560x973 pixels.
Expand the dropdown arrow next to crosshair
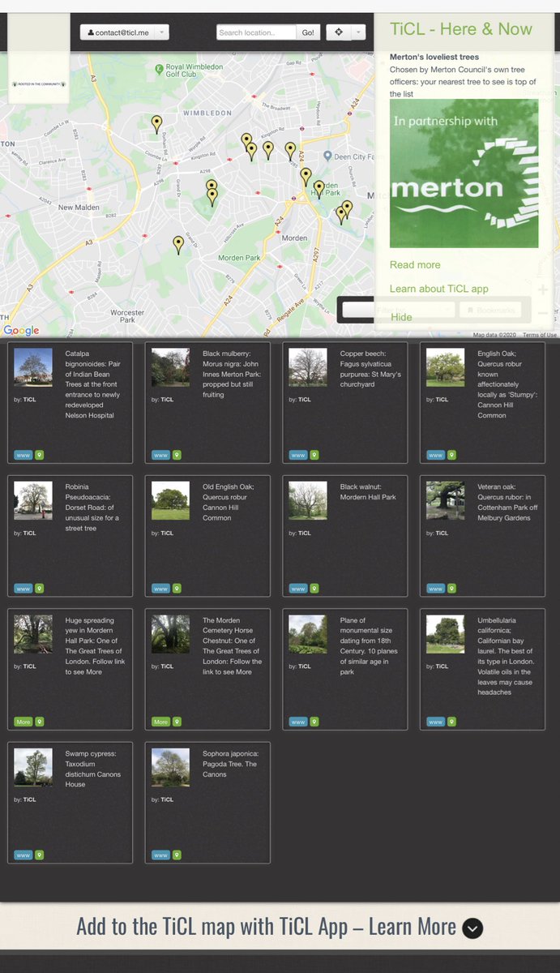coord(359,32)
